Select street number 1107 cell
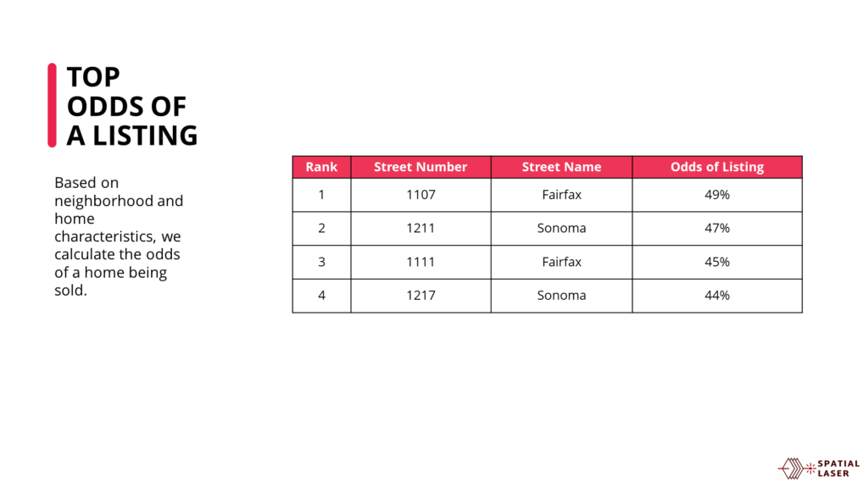The image size is (868, 488). (x=420, y=195)
